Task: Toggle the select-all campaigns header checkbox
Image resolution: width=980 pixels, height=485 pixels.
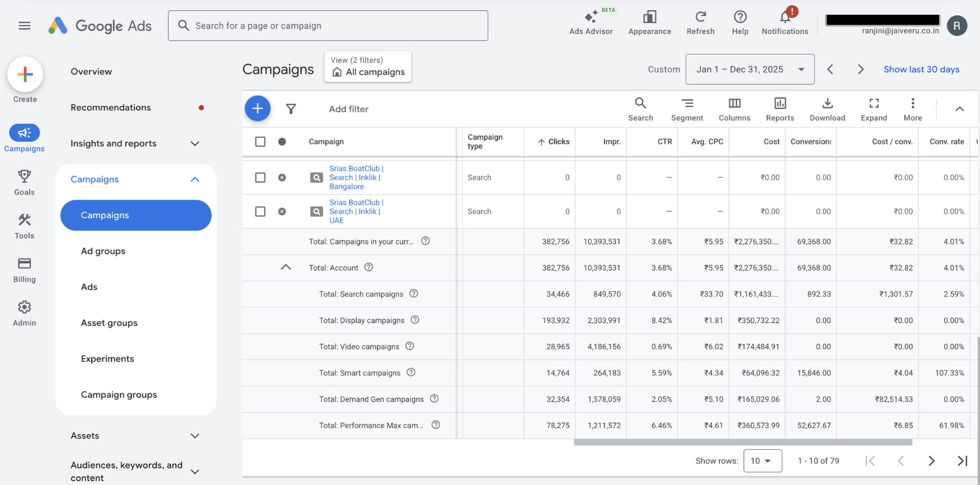Action: (x=260, y=141)
